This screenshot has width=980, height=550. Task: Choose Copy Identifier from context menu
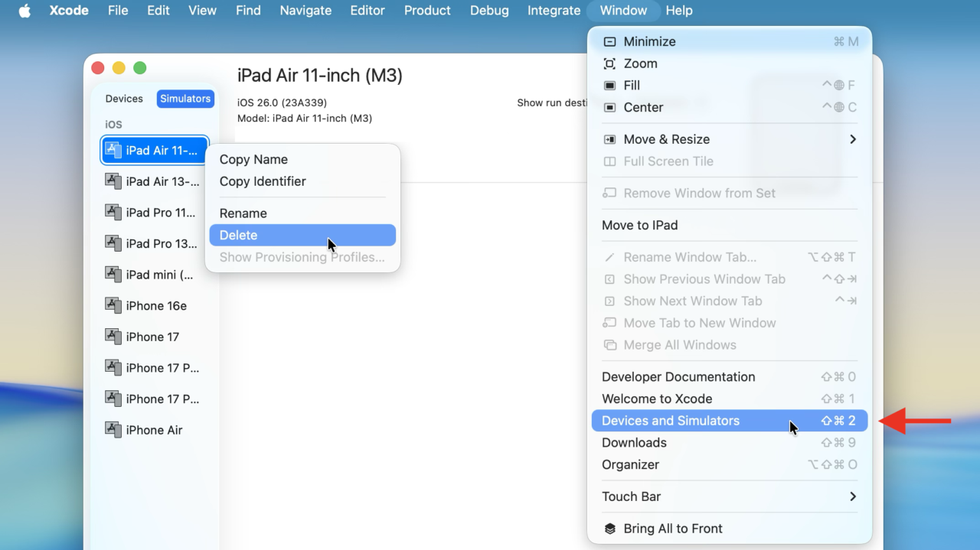[263, 181]
